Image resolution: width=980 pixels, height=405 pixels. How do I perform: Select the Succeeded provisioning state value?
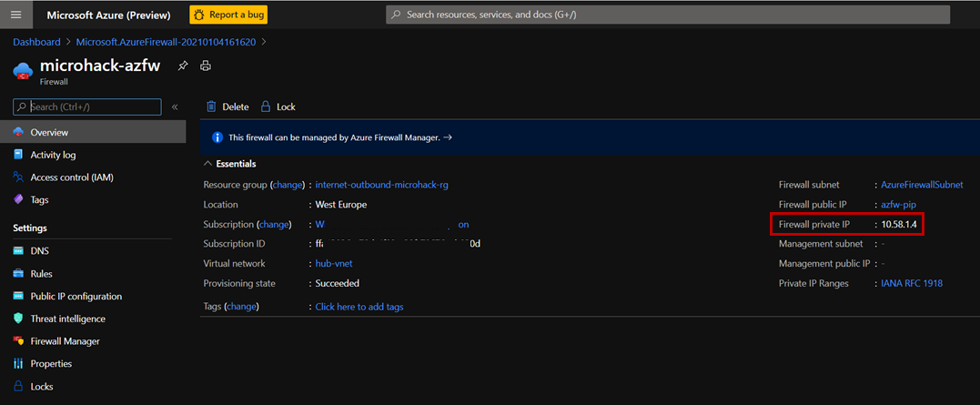pos(338,284)
